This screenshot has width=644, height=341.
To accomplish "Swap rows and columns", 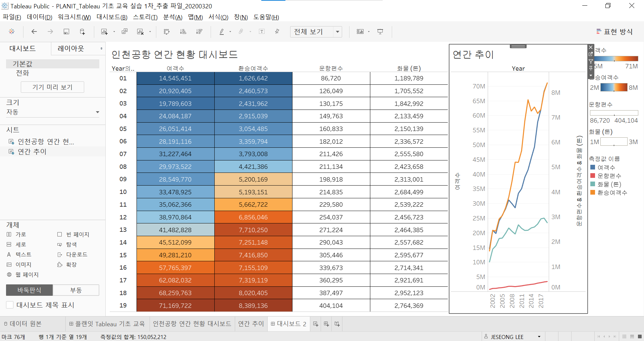I will point(167,31).
